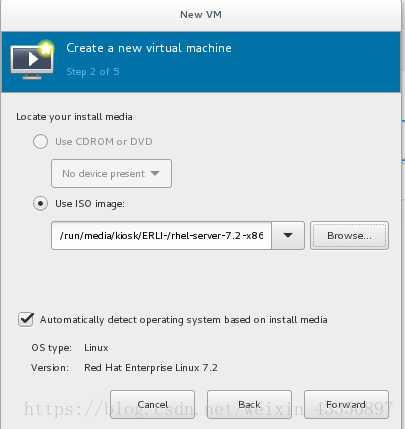405x429 pixels.
Task: Click the OS type: label
Action: tap(51, 348)
